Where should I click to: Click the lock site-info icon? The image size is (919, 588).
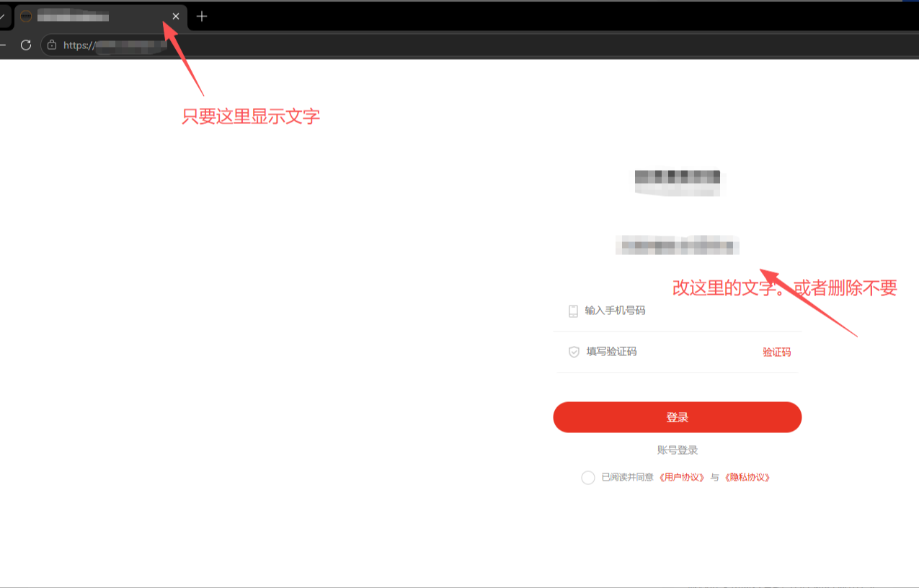51,45
